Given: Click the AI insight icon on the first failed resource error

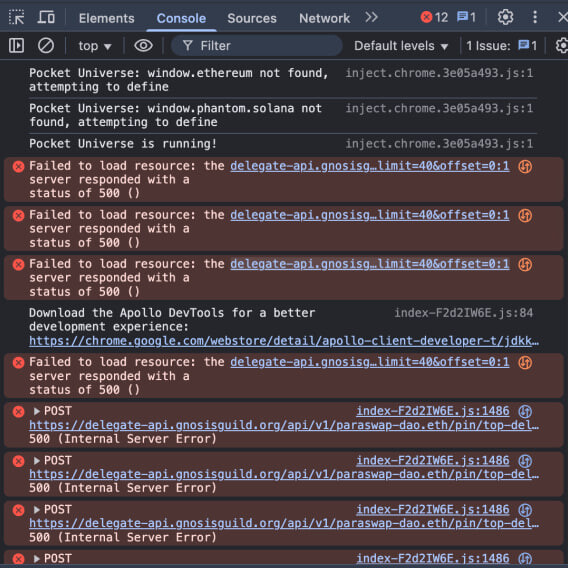Looking at the screenshot, I should [x=525, y=167].
